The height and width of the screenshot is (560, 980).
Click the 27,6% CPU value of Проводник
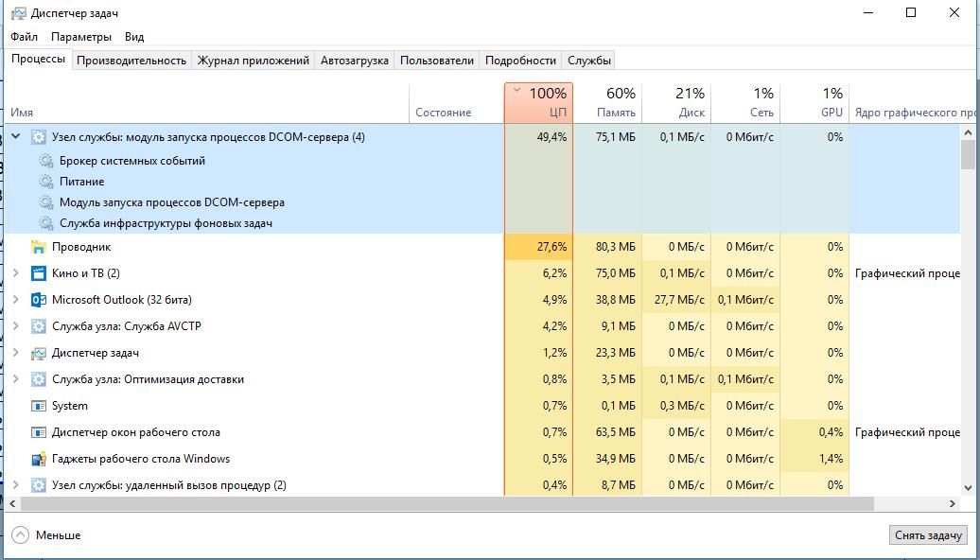click(551, 247)
